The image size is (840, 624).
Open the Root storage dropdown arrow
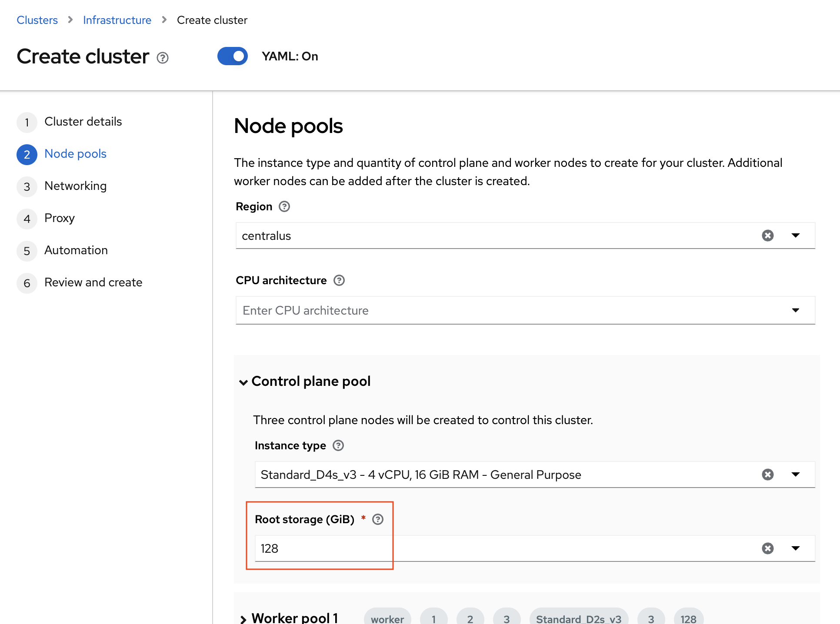796,548
